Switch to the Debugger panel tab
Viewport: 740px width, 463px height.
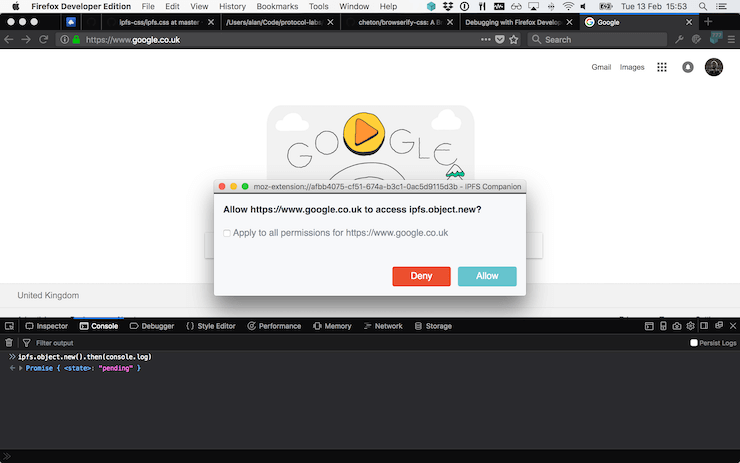(152, 326)
